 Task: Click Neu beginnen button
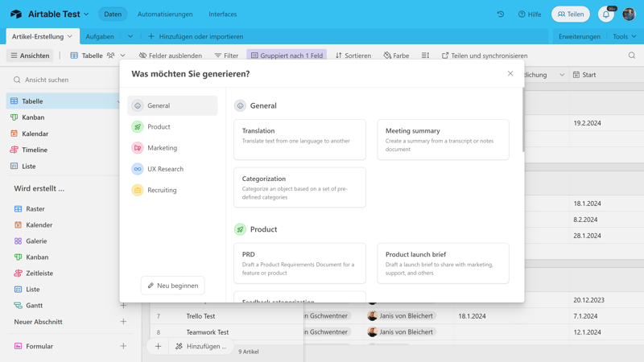(172, 286)
